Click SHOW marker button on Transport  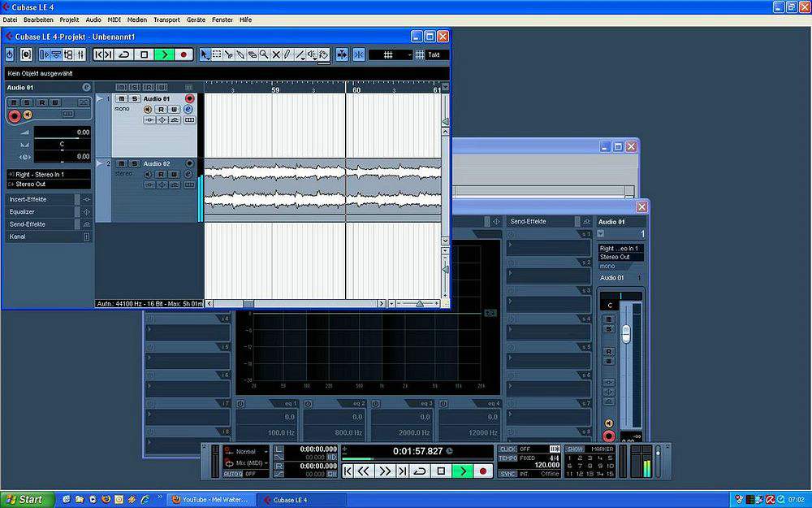(574, 449)
